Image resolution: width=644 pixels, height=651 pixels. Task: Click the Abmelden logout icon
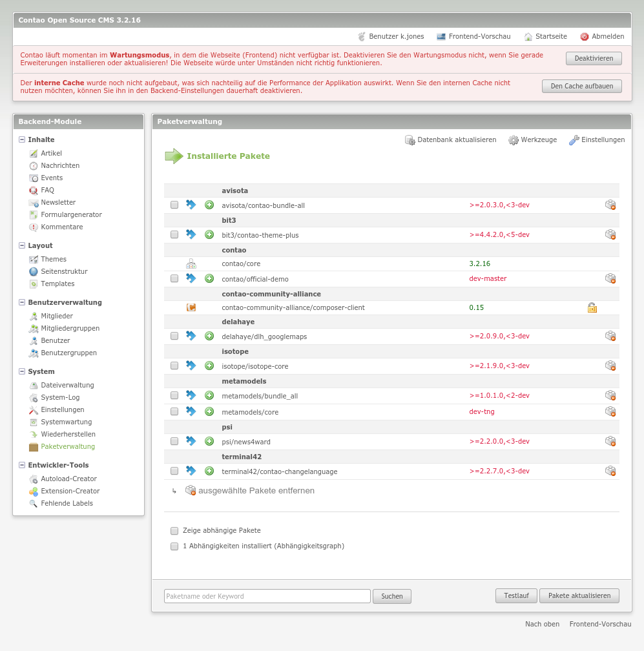pos(584,37)
